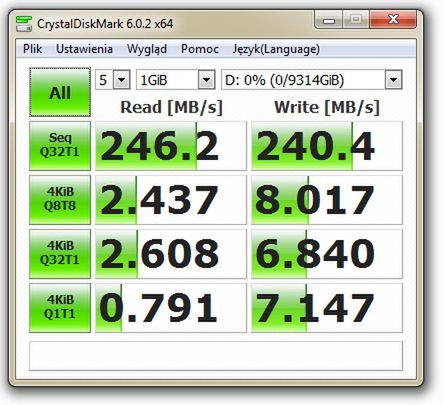
Task: Click the 4KiB Q8T8 write value 8.017
Action: [x=327, y=200]
